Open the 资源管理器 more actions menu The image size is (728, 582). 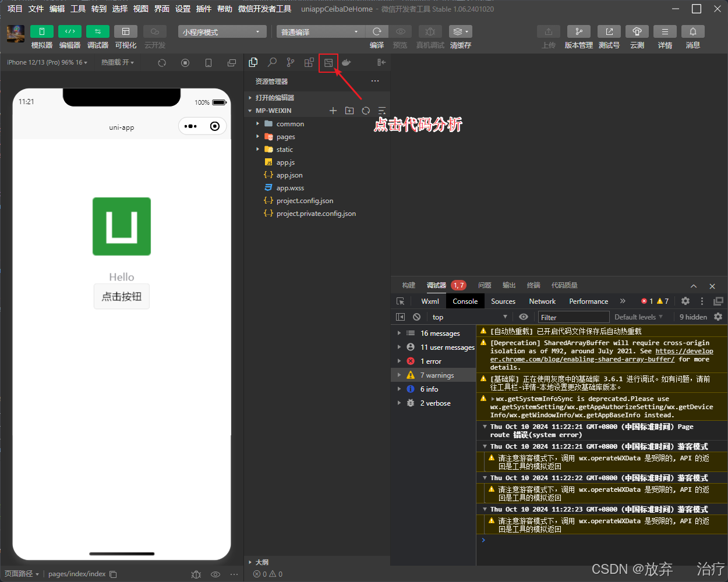[x=375, y=81]
